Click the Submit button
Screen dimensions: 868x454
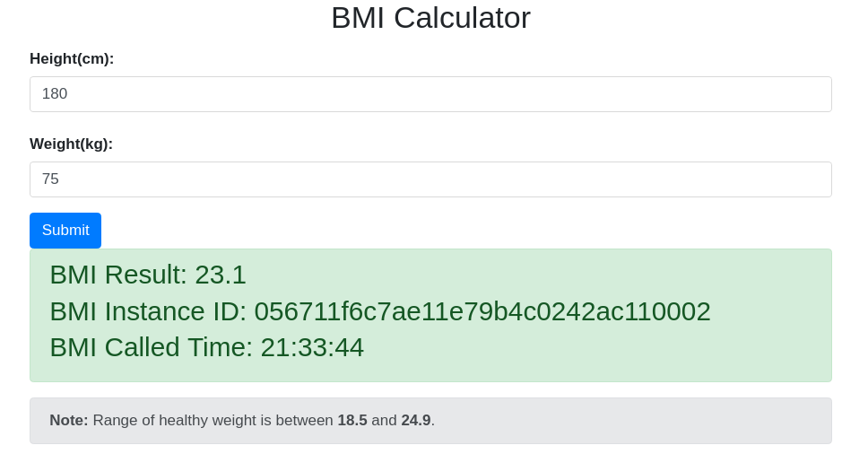click(65, 231)
